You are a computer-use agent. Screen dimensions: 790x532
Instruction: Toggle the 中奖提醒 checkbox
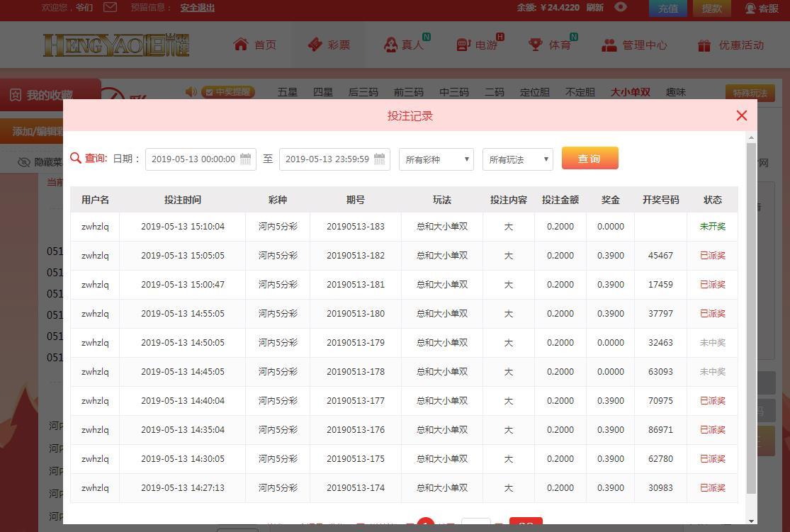pyautogui.click(x=208, y=92)
